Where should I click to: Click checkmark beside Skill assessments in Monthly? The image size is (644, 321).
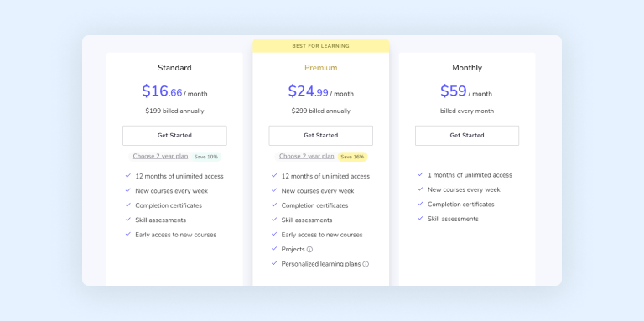pos(420,218)
